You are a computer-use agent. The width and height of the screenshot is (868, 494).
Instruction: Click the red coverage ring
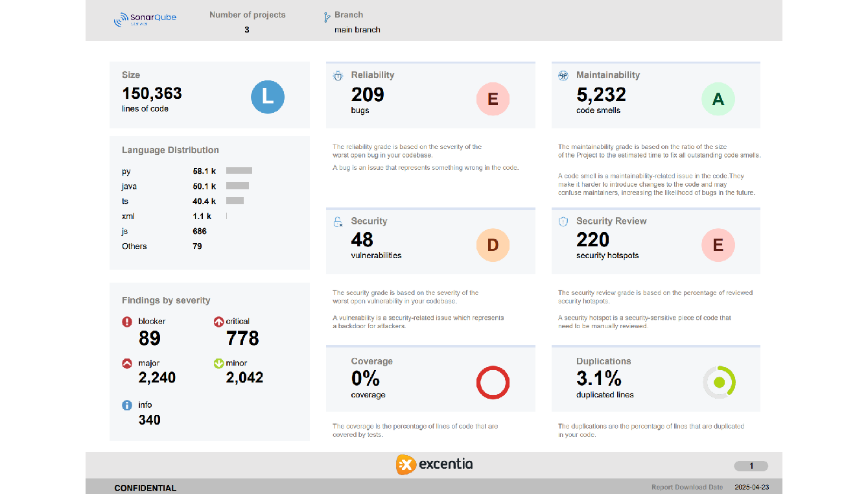pos(493,382)
